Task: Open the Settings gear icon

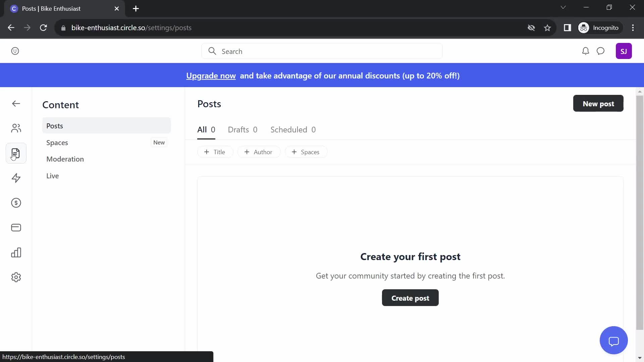Action: 16,277
